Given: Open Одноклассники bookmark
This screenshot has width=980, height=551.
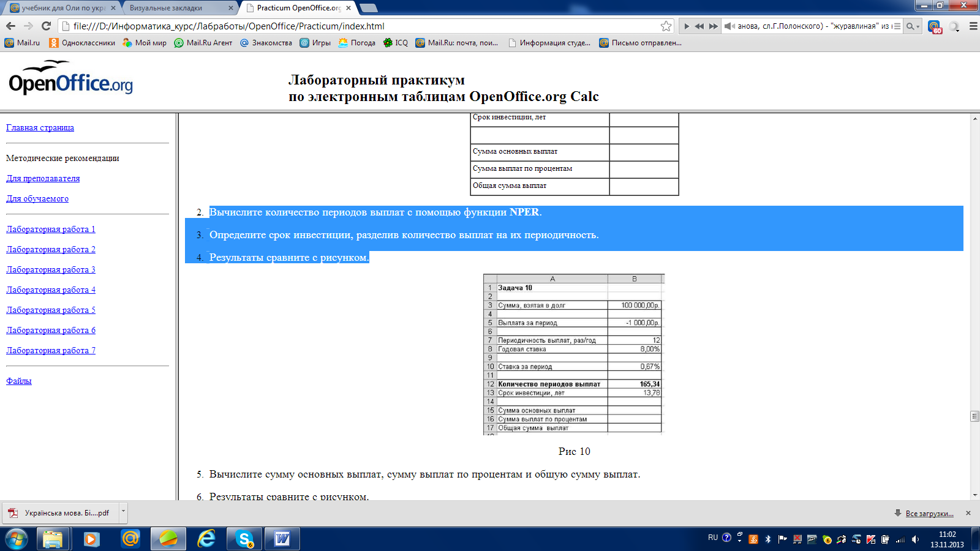Looking at the screenshot, I should tap(82, 43).
